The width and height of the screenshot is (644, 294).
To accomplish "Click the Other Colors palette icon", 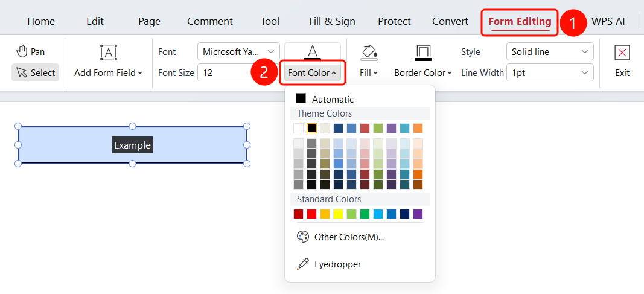I will coord(303,237).
